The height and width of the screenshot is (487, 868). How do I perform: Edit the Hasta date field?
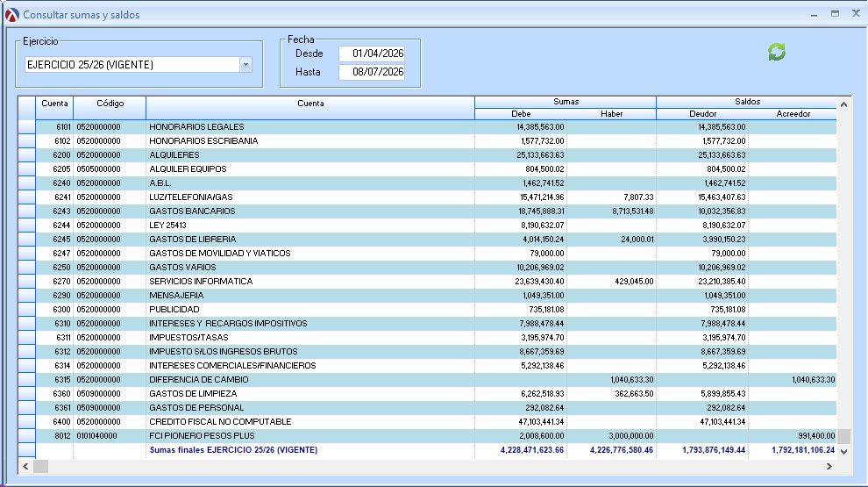click(372, 72)
